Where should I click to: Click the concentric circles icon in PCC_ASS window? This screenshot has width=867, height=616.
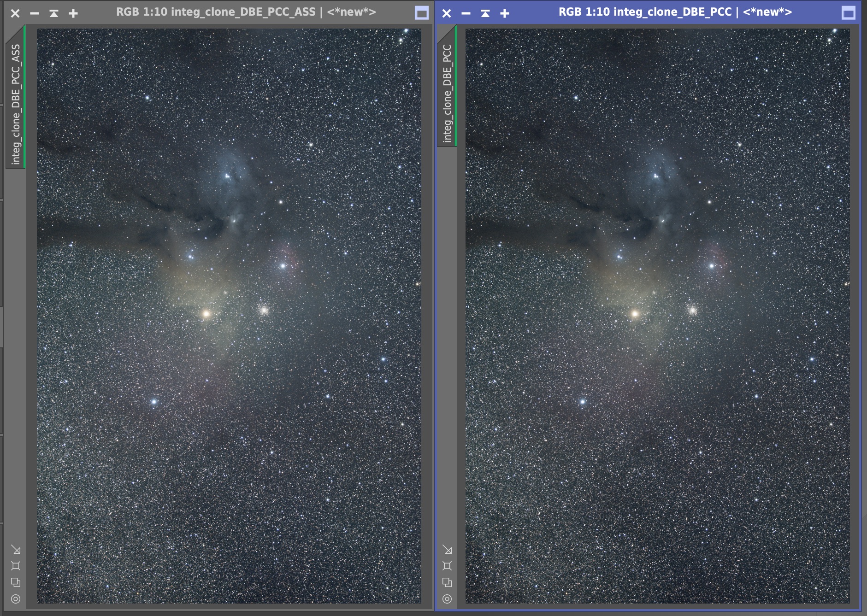(x=16, y=599)
